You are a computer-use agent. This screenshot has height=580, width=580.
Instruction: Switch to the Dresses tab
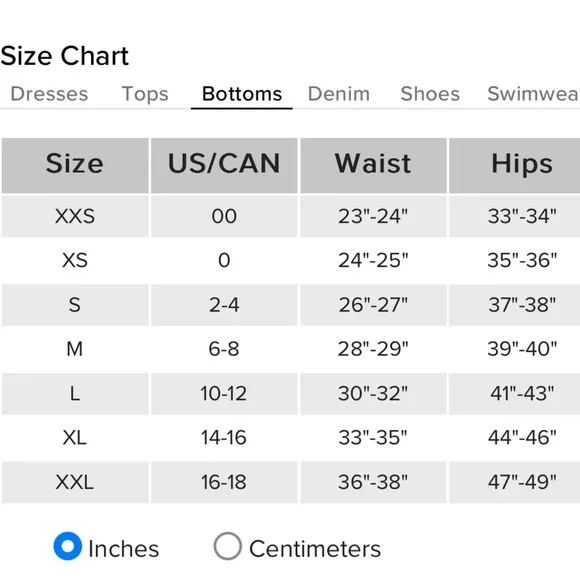tap(49, 94)
